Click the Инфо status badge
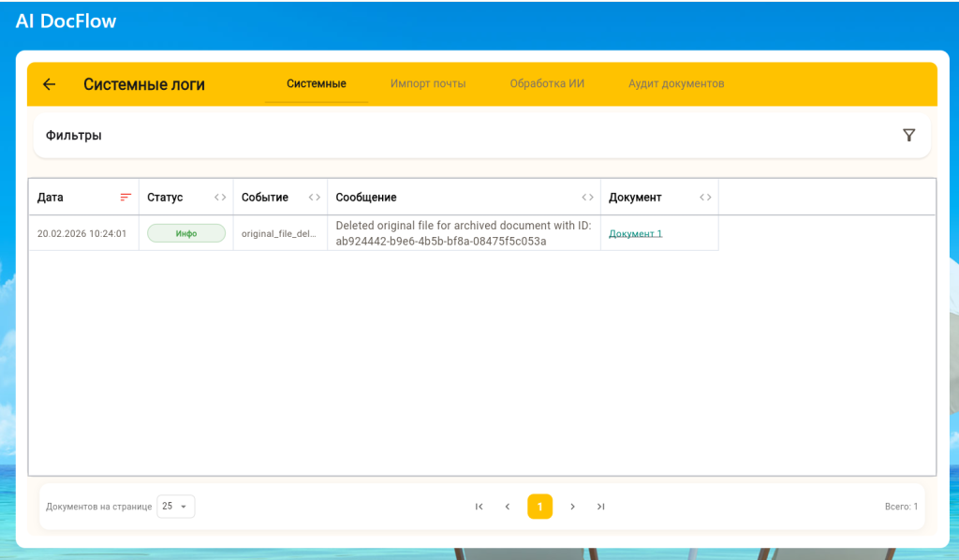The height and width of the screenshot is (560, 959). click(x=186, y=233)
